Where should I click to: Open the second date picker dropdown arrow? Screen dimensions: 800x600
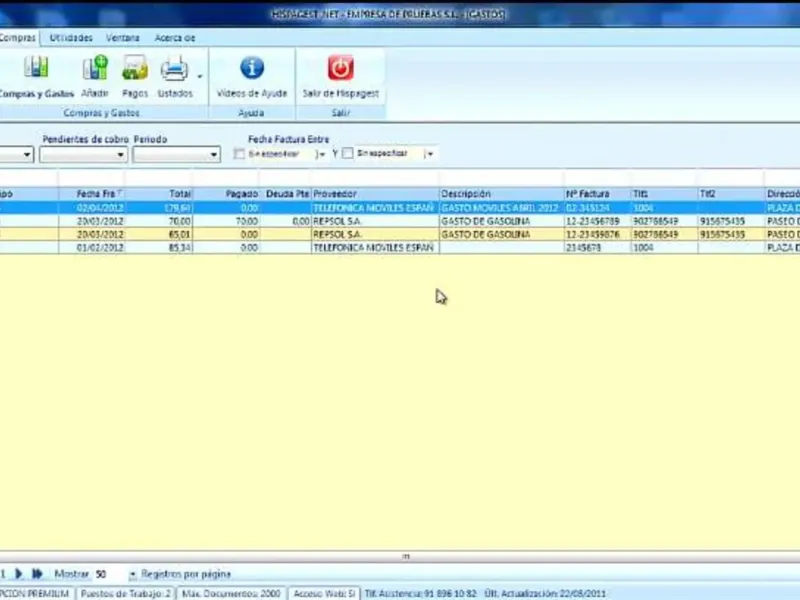tap(430, 154)
